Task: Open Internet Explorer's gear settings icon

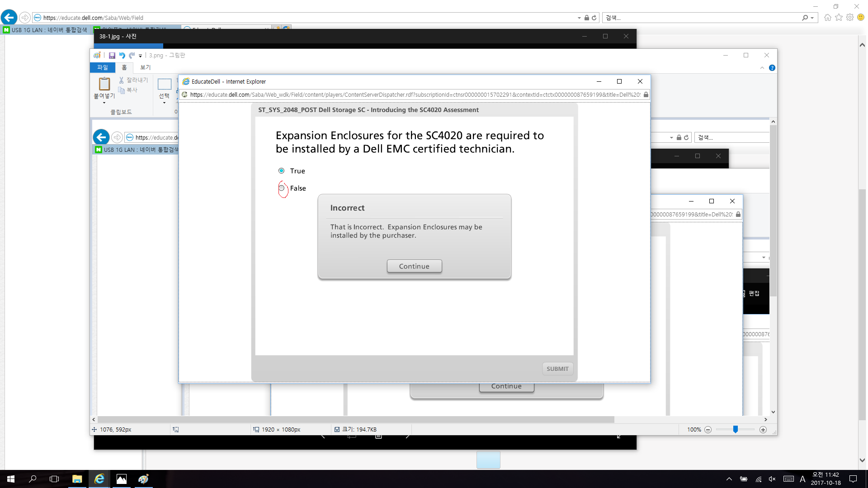Action: [850, 17]
